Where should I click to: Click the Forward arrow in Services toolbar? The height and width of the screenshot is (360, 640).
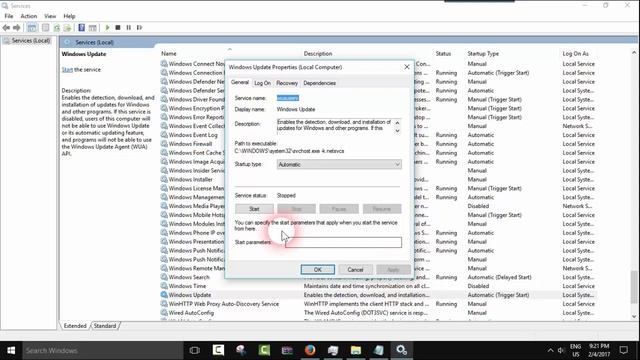(x=16, y=27)
